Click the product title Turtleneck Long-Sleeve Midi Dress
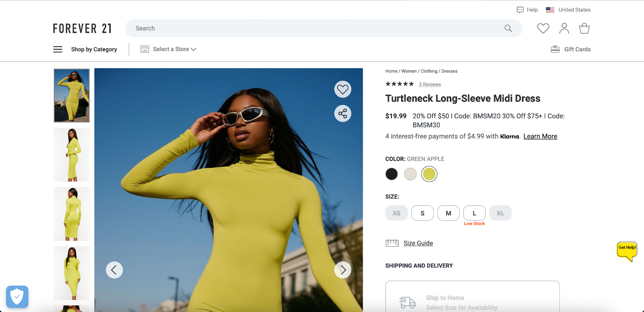This screenshot has height=312, width=644. 463,98
